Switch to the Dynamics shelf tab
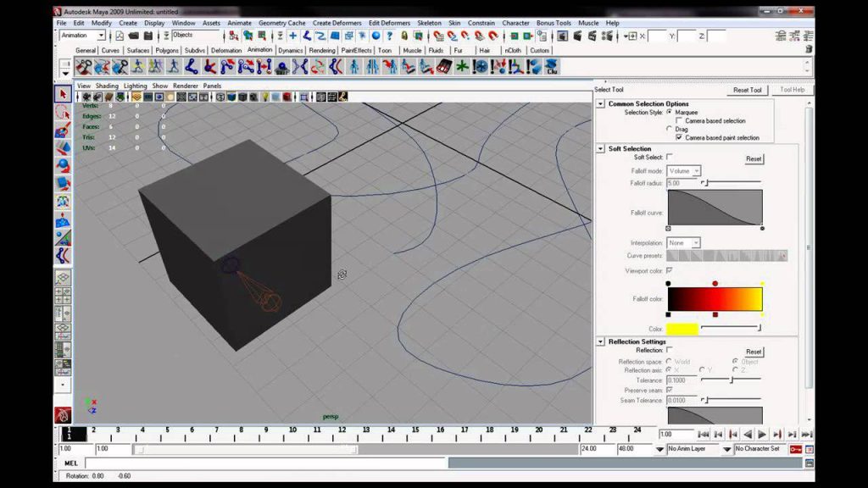Viewport: 868px width, 488px height. (291, 50)
